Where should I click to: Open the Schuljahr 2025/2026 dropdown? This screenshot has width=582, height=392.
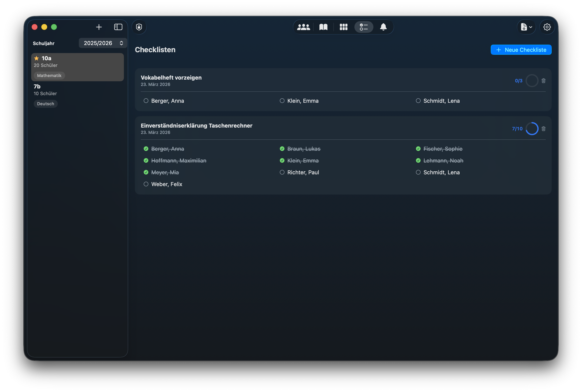click(x=103, y=43)
